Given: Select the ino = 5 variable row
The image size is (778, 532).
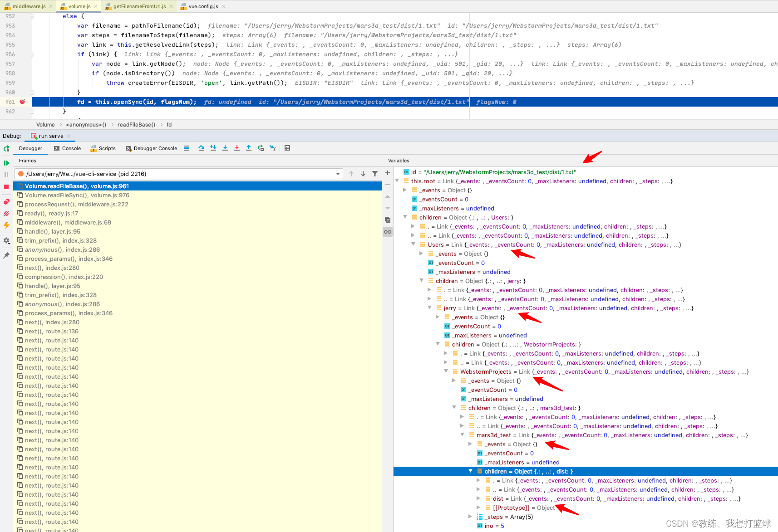Looking at the screenshot, I should pyautogui.click(x=586, y=526).
